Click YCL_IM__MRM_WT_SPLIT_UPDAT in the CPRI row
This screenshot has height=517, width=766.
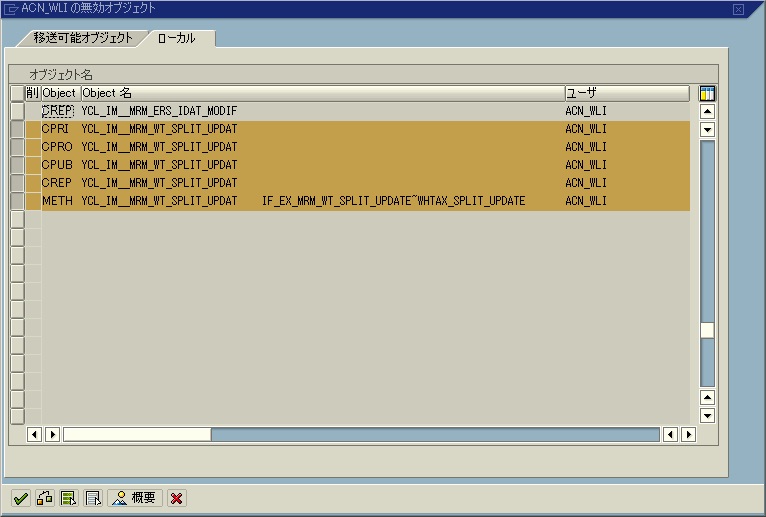tap(159, 129)
